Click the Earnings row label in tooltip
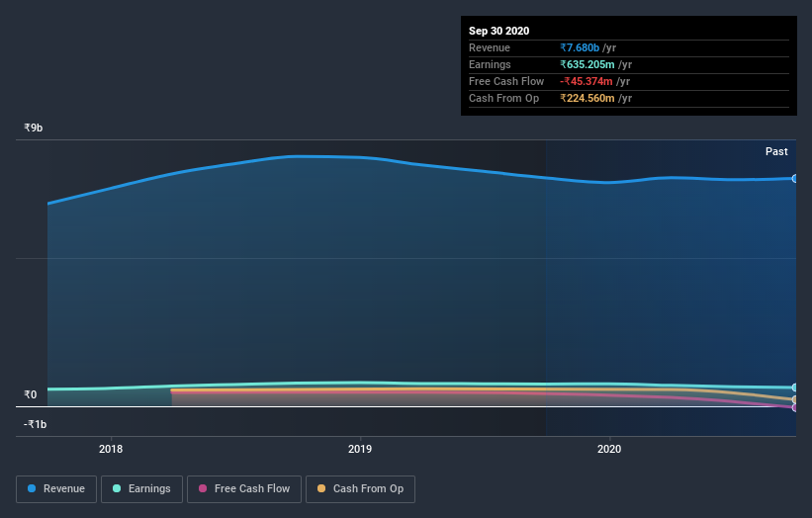The height and width of the screenshot is (518, 812). point(490,64)
